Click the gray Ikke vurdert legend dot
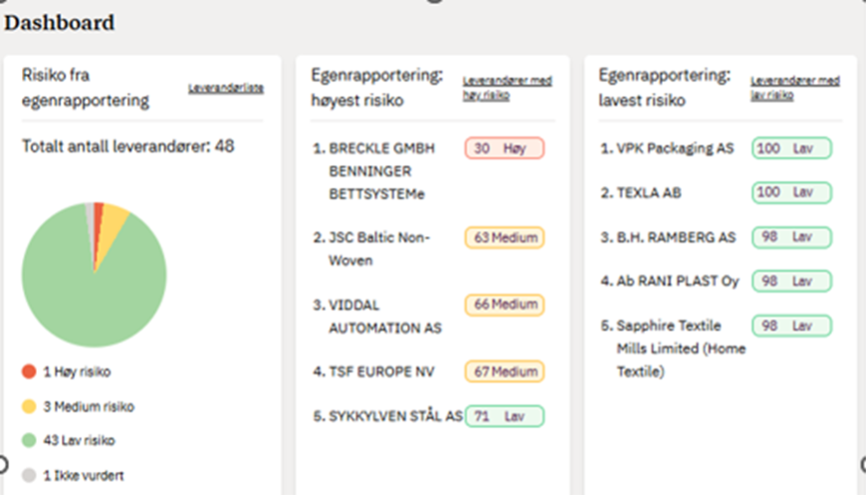The width and height of the screenshot is (868, 497). (x=29, y=475)
